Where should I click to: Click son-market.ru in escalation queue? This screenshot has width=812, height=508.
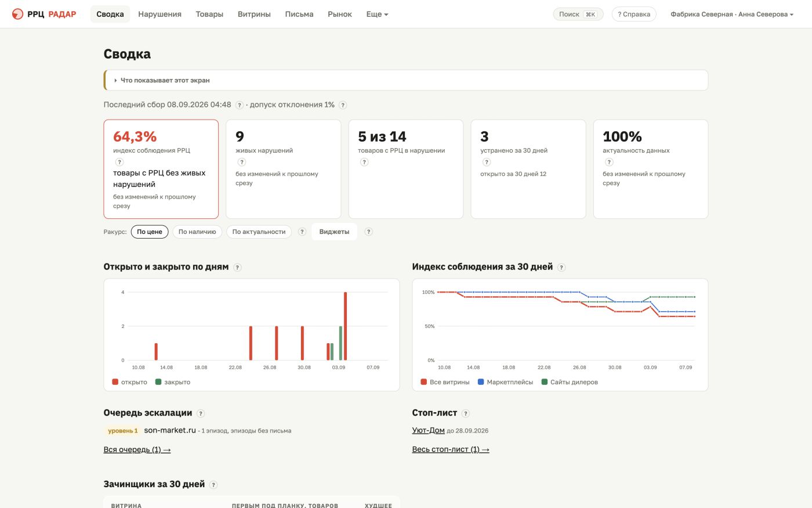(170, 430)
